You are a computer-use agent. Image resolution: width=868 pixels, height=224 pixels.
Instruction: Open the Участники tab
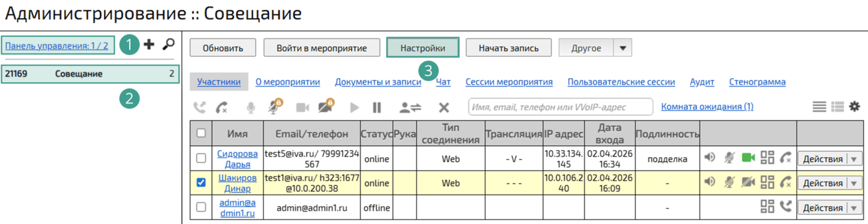pyautogui.click(x=219, y=82)
